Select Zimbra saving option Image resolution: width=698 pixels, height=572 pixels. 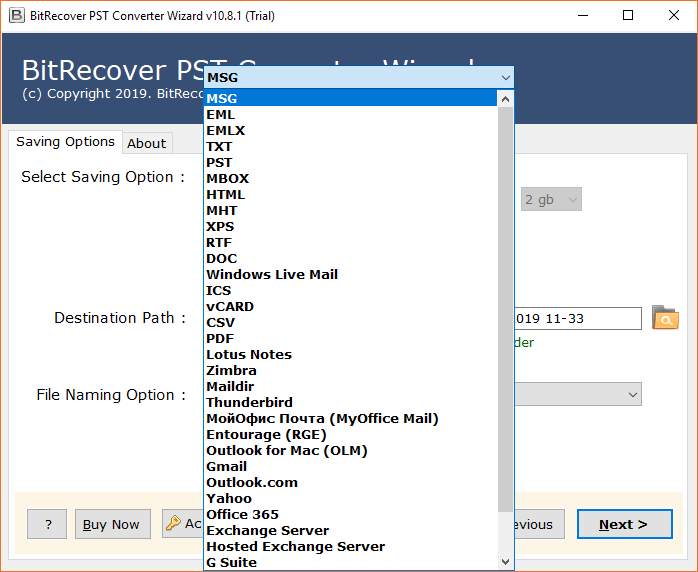point(350,371)
